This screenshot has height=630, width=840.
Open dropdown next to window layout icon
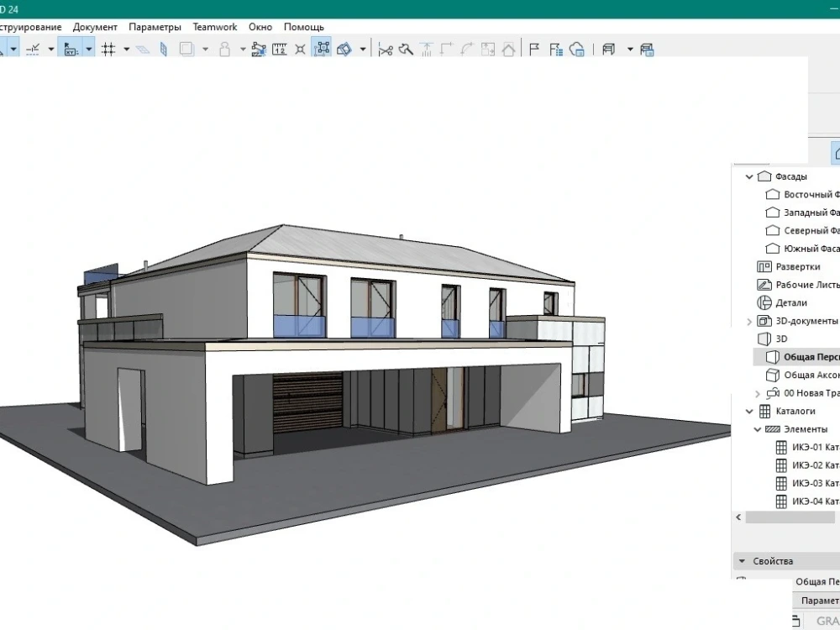click(x=630, y=50)
